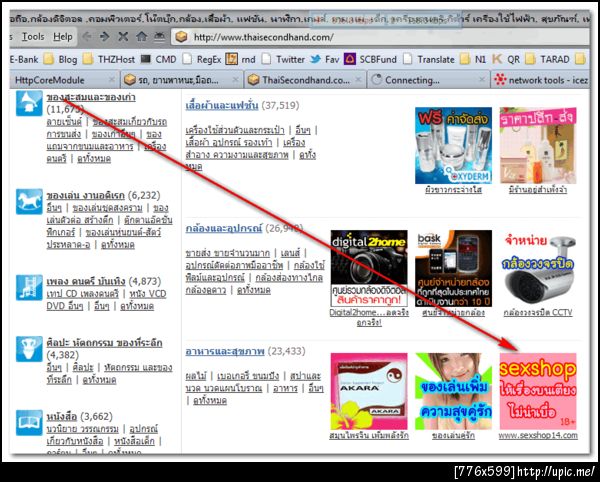Switch to the HttpCoreModule tab

[x=63, y=80]
